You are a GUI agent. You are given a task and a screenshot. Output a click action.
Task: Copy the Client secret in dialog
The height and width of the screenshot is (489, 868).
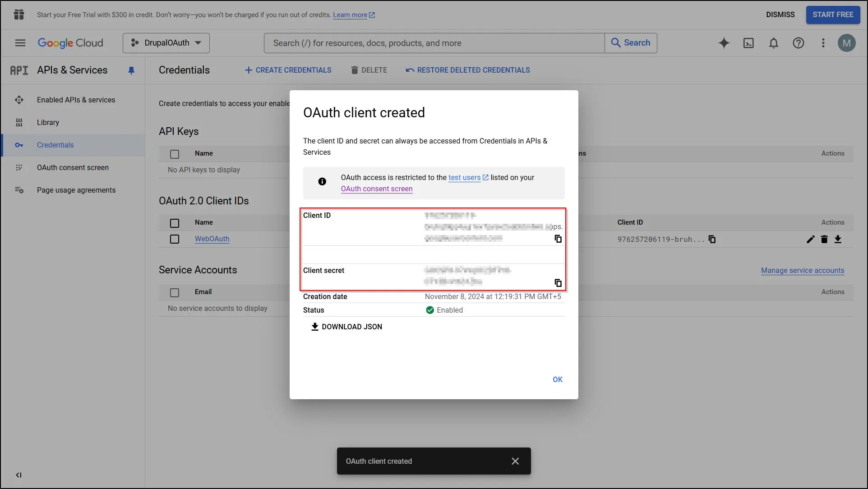tap(558, 283)
